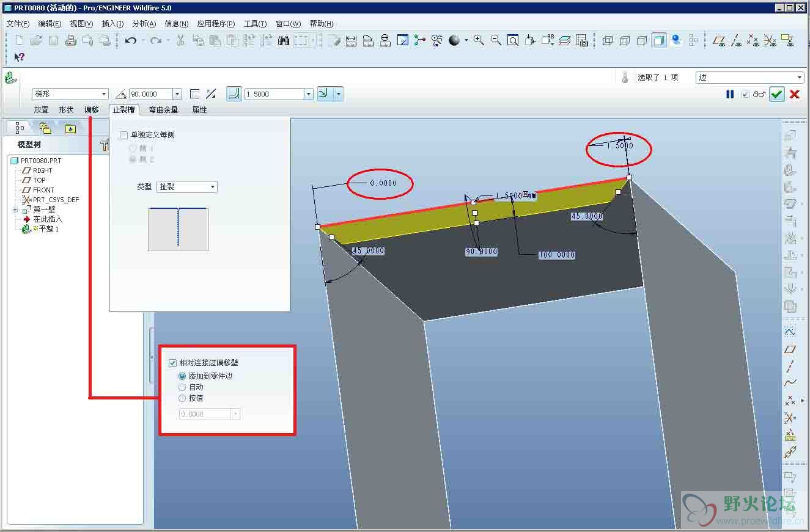This screenshot has width=810, height=532.
Task: Click the model tree tab icon
Action: point(20,128)
